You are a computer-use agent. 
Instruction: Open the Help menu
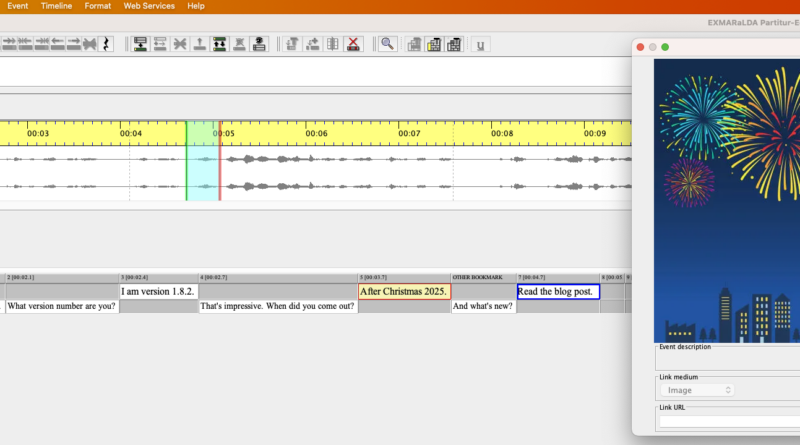click(x=196, y=6)
